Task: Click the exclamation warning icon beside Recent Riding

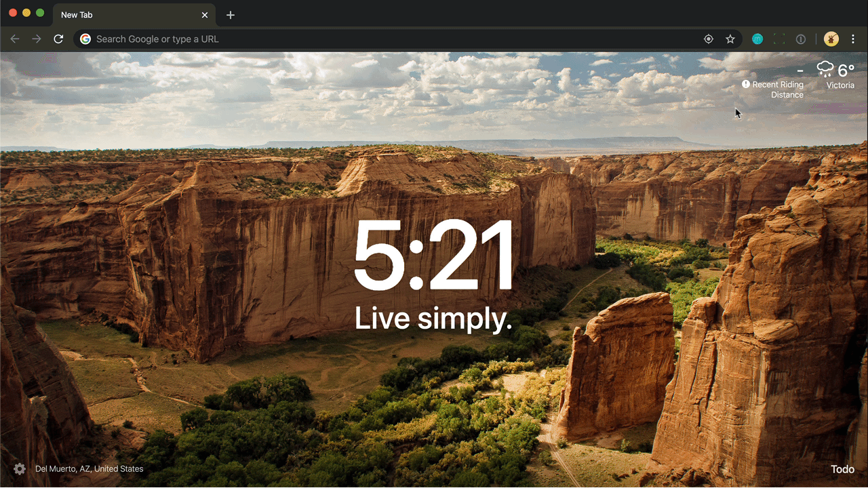Action: click(x=746, y=84)
